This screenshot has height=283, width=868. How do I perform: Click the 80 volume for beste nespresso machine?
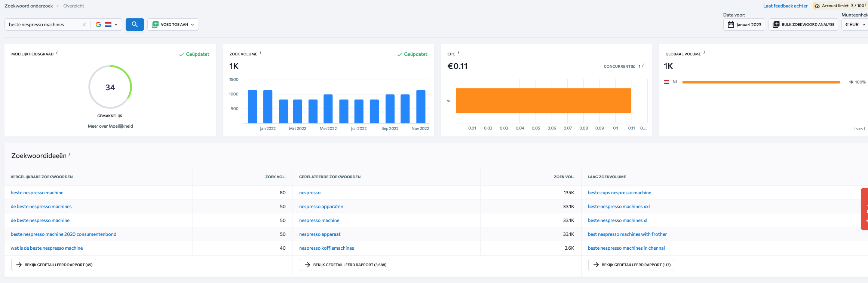[283, 193]
